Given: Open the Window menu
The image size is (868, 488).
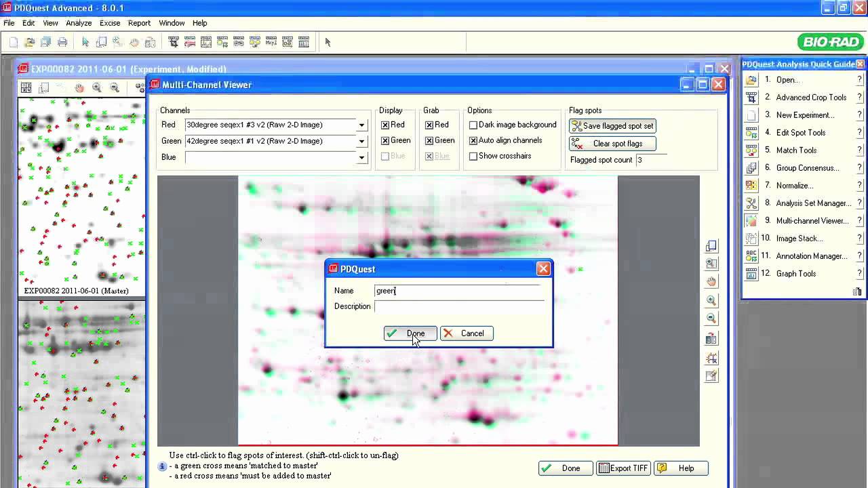Looking at the screenshot, I should click(x=172, y=23).
